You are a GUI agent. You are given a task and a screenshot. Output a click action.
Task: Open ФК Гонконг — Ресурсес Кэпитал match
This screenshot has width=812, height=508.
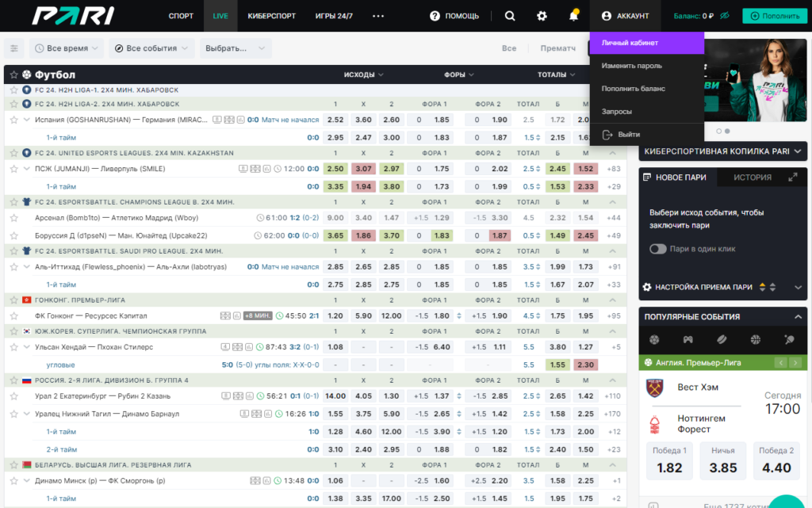click(90, 316)
